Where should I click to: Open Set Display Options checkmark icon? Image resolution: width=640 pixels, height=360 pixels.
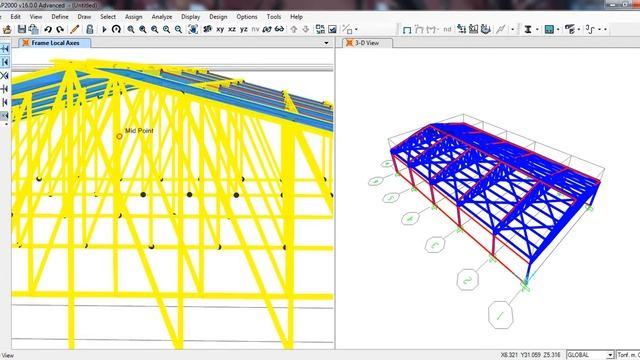point(333,29)
